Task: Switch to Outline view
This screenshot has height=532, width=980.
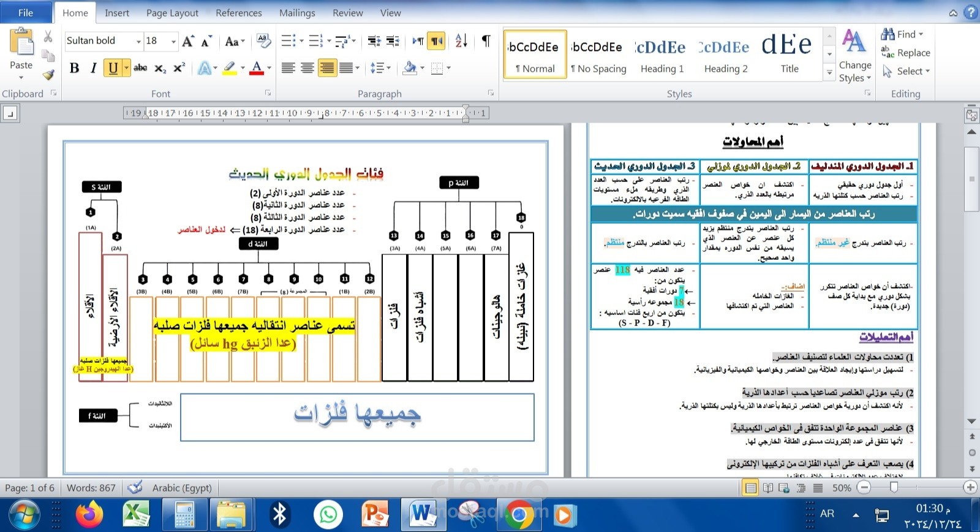Action: [x=801, y=488]
